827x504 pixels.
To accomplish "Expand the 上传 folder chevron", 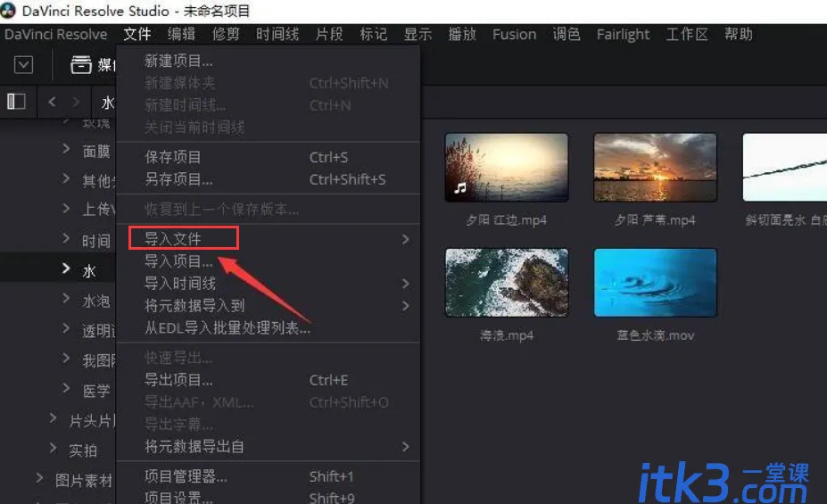I will 66,208.
